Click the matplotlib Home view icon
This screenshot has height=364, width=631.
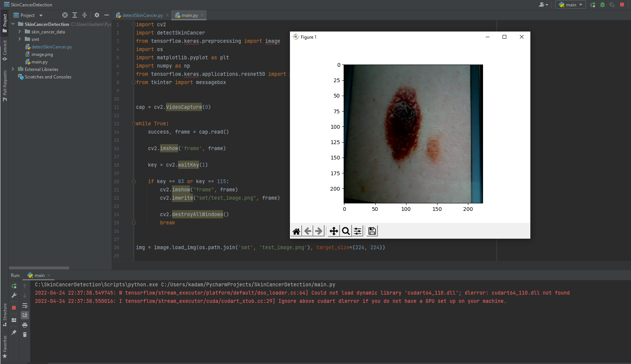296,231
